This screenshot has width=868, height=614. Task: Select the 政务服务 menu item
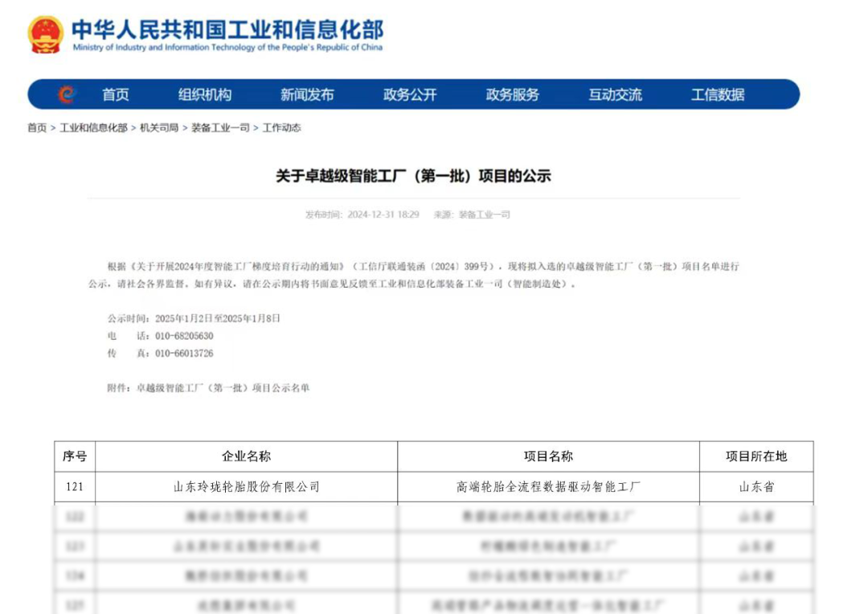coord(513,95)
